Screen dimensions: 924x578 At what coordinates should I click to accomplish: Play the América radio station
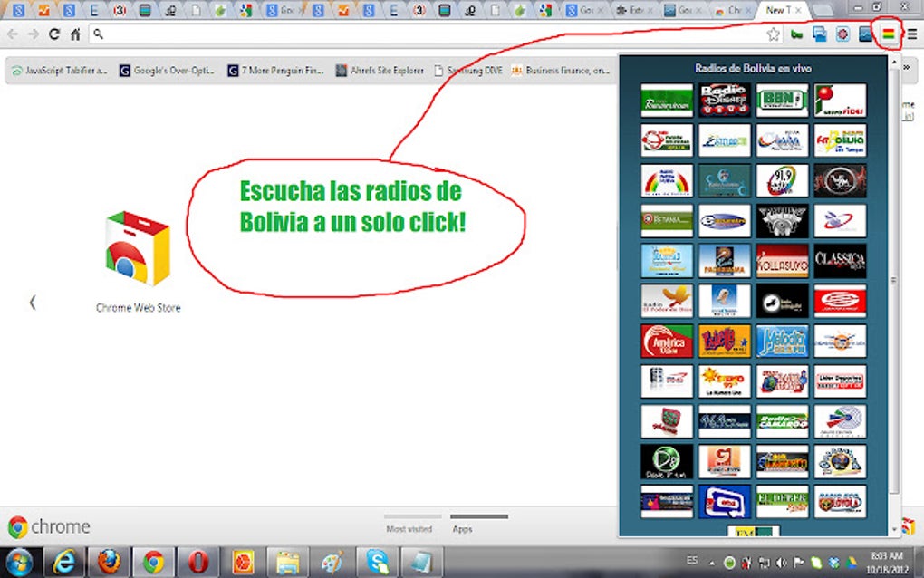pyautogui.click(x=667, y=341)
